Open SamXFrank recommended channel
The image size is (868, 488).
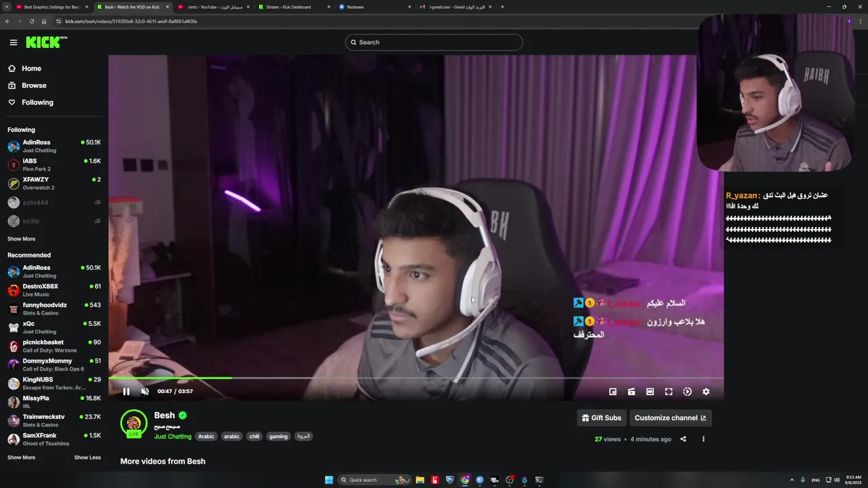coord(54,439)
